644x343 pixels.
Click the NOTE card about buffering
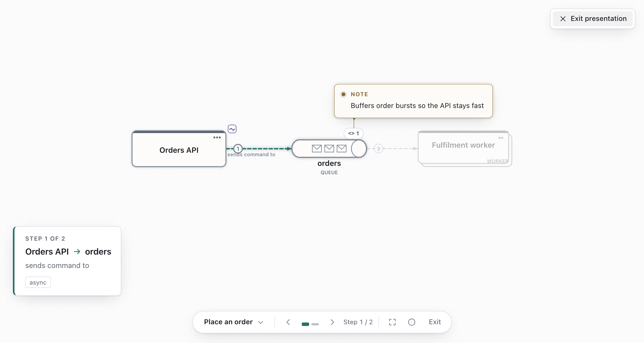pyautogui.click(x=414, y=101)
